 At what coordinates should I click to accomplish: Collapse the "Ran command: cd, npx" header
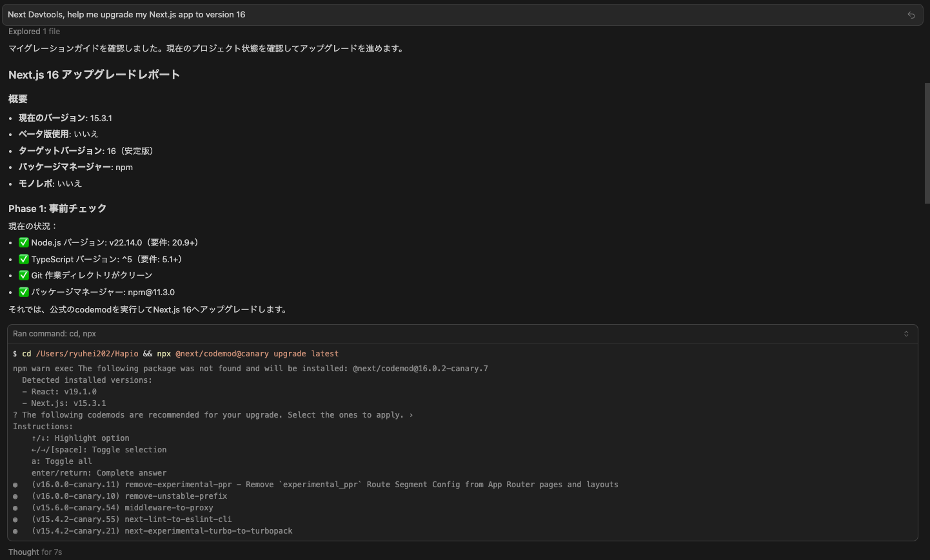tap(54, 334)
